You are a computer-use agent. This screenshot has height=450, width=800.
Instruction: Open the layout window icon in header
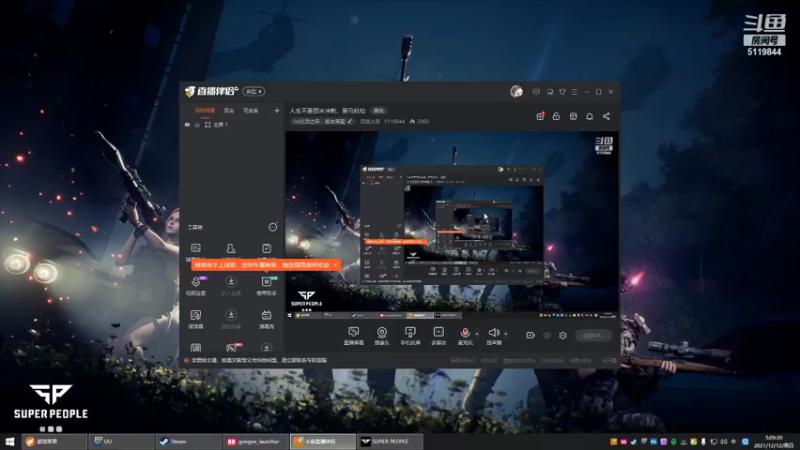tap(573, 116)
